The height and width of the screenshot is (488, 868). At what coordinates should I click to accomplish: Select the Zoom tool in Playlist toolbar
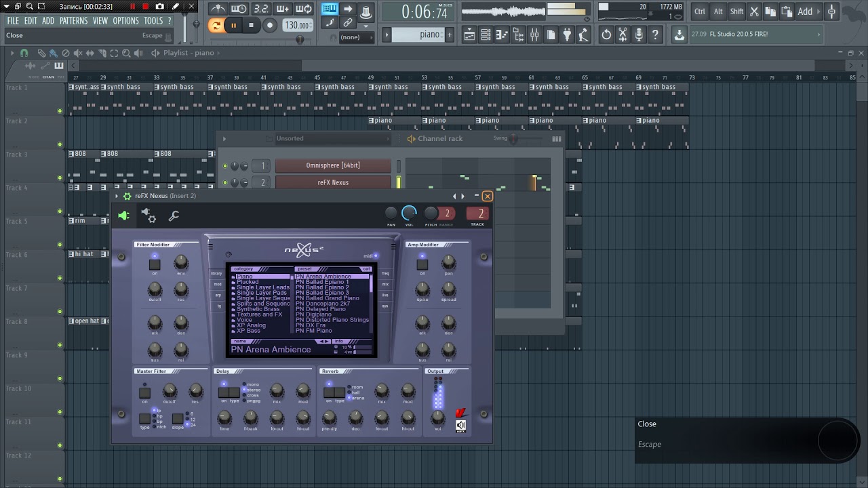coord(126,53)
